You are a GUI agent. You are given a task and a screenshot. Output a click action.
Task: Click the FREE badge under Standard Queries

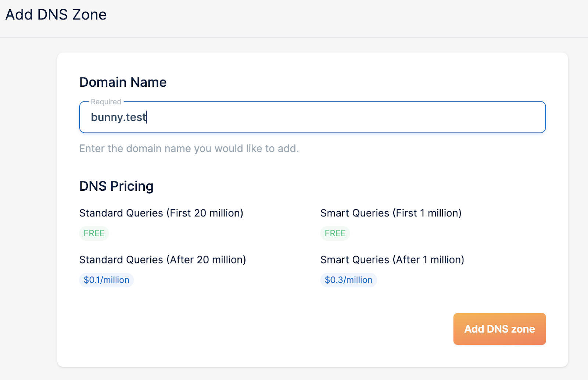click(x=94, y=233)
